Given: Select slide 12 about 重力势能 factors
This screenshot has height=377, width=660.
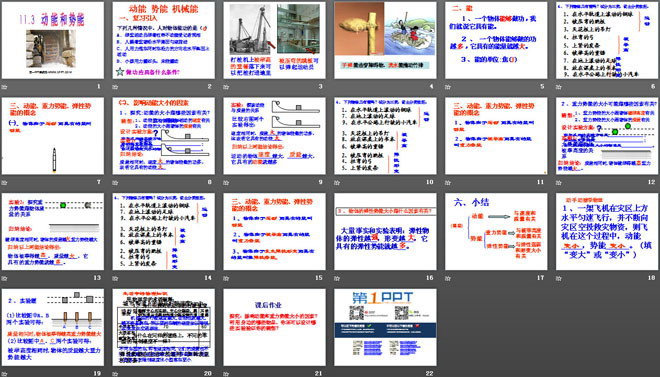Looking at the screenshot, I should (x=607, y=136).
